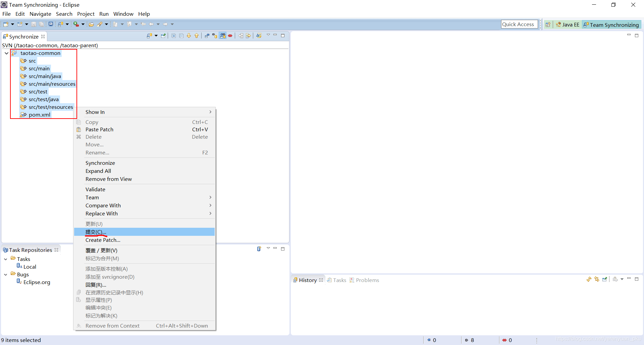Click the open folder icon in main toolbar
This screenshot has height=345, width=644.
(91, 24)
